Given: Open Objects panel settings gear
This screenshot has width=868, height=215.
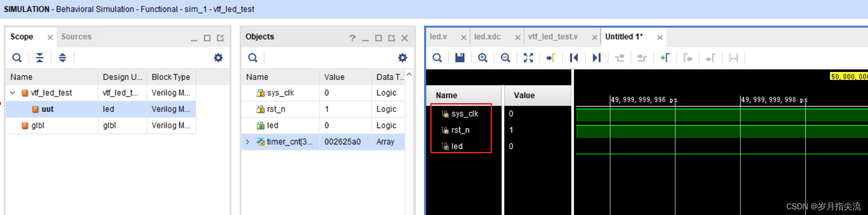Looking at the screenshot, I should 403,57.
